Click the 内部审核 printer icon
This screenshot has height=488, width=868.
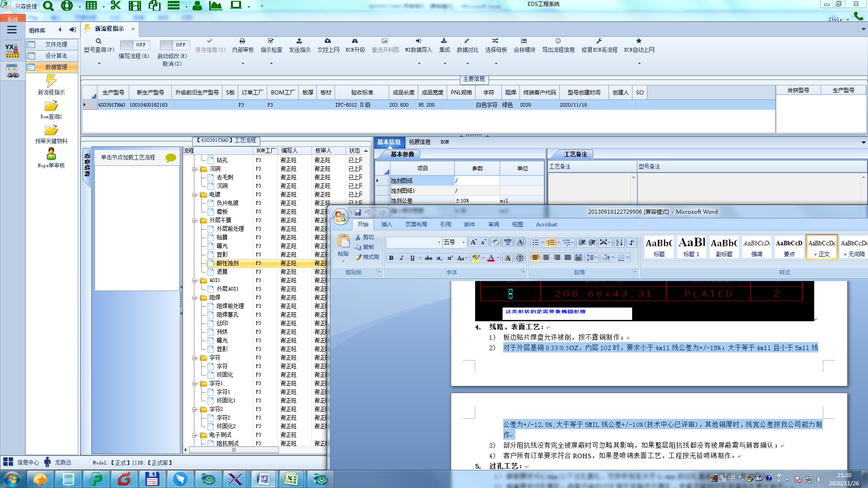click(x=242, y=41)
